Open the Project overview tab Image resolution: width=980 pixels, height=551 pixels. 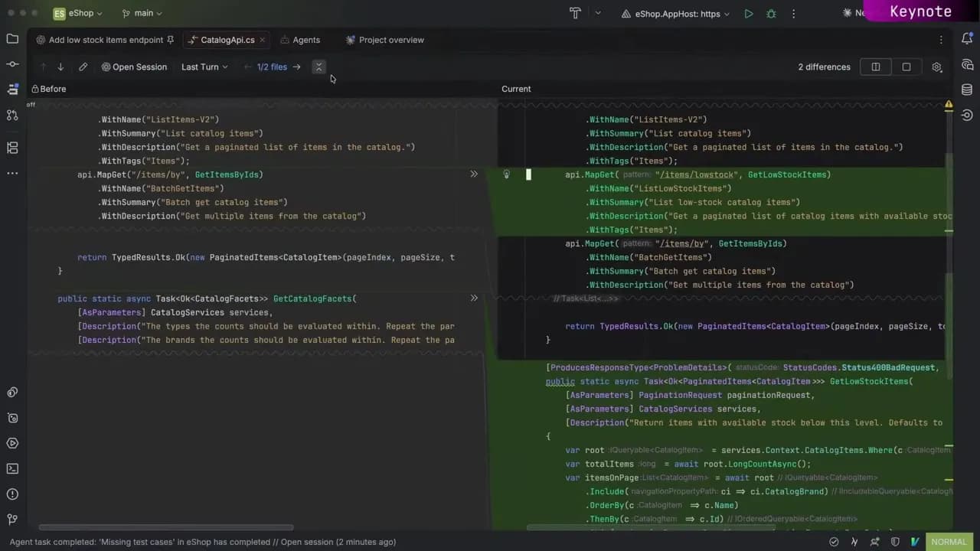(384, 40)
